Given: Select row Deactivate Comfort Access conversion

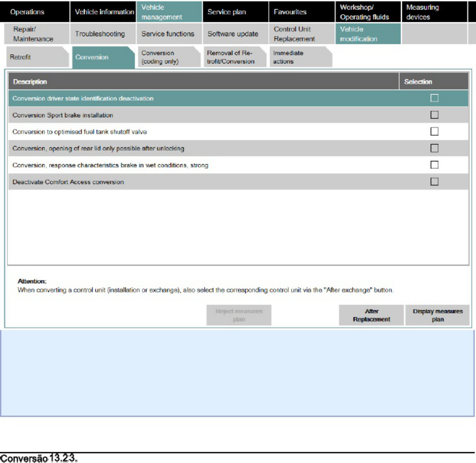Looking at the screenshot, I should 238,181.
